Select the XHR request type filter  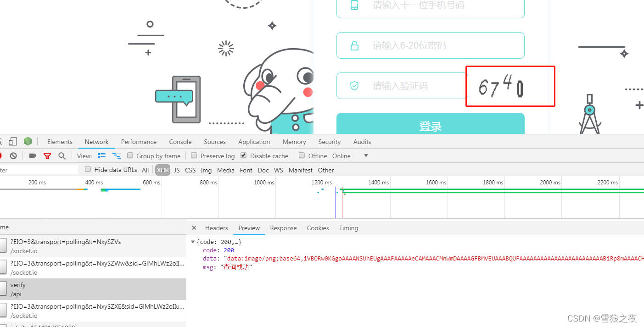coord(162,170)
